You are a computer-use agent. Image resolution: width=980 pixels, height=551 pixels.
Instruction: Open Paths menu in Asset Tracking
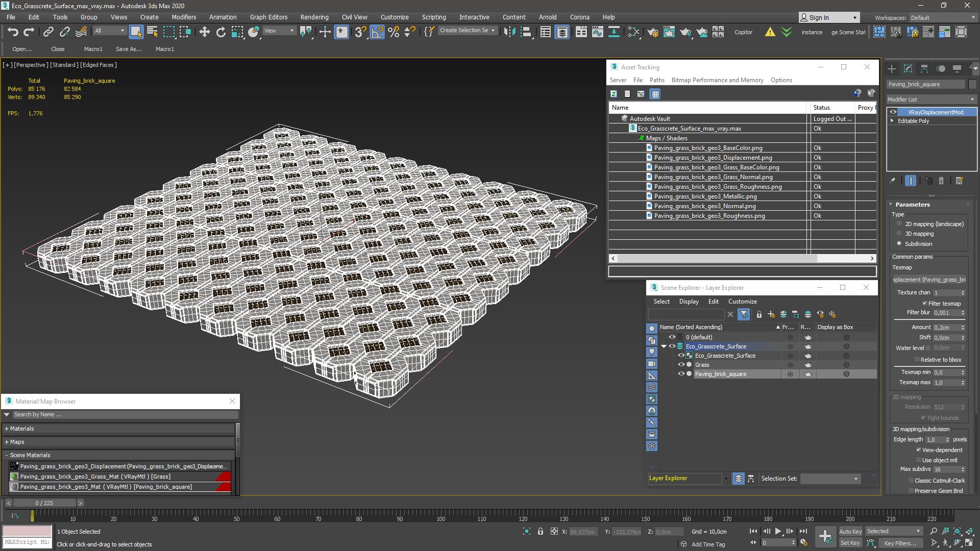point(657,80)
